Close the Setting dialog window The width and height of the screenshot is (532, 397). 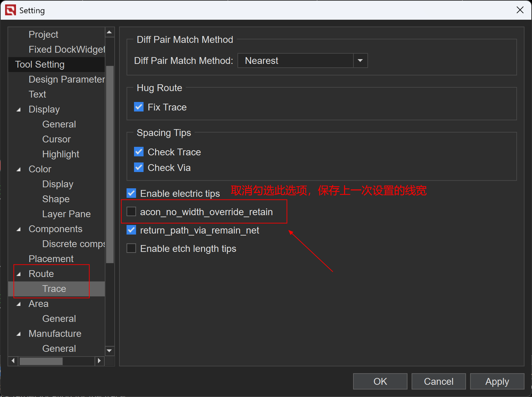520,10
